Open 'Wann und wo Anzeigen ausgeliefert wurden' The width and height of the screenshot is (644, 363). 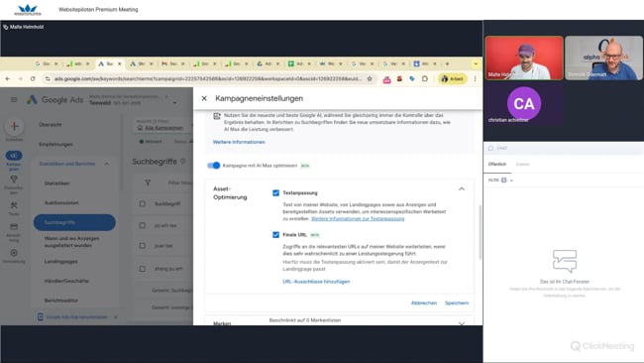(x=71, y=242)
